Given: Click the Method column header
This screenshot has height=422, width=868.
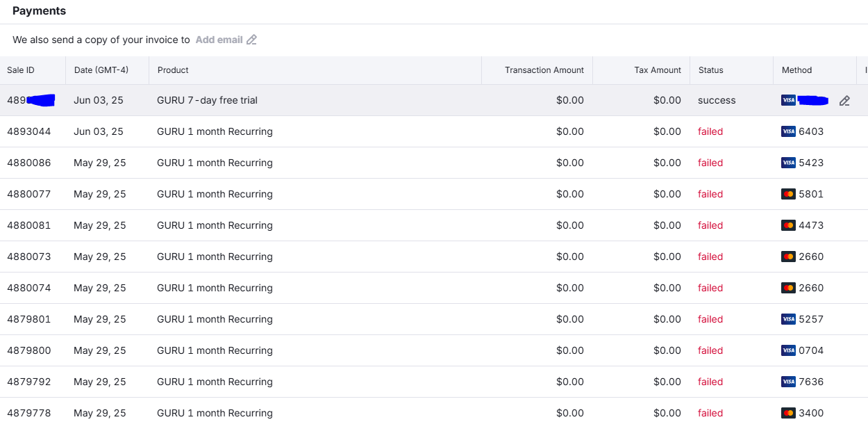Looking at the screenshot, I should (x=796, y=70).
